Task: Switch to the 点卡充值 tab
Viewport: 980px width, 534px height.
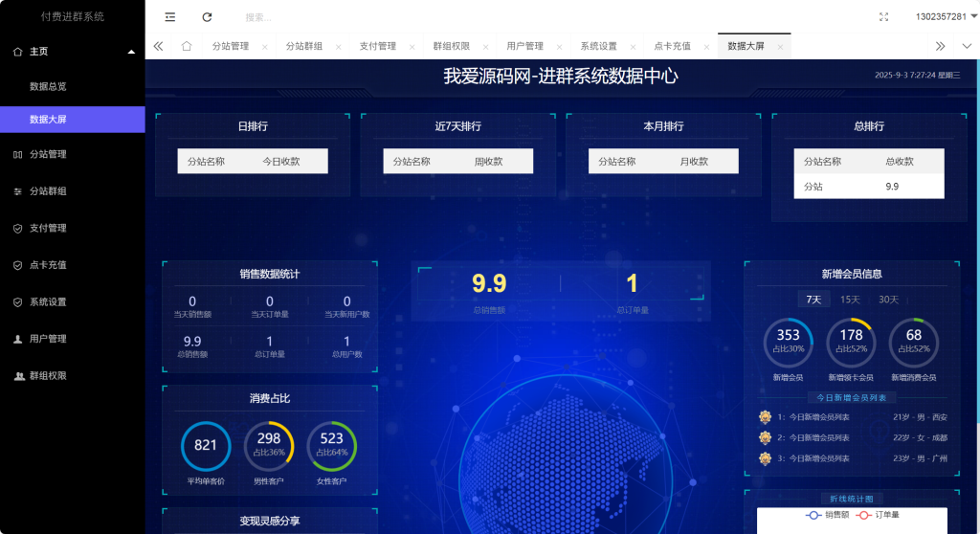Action: click(x=673, y=46)
